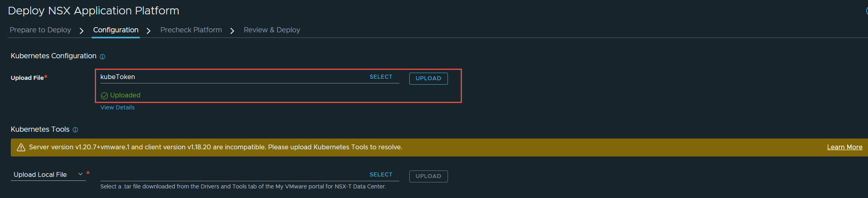Click the chevron after Prepare to Deploy
Screen dimensions: 868x198
(81, 31)
